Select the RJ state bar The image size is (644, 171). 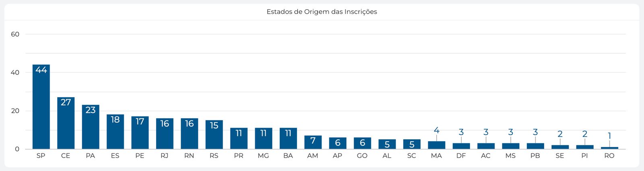165,134
